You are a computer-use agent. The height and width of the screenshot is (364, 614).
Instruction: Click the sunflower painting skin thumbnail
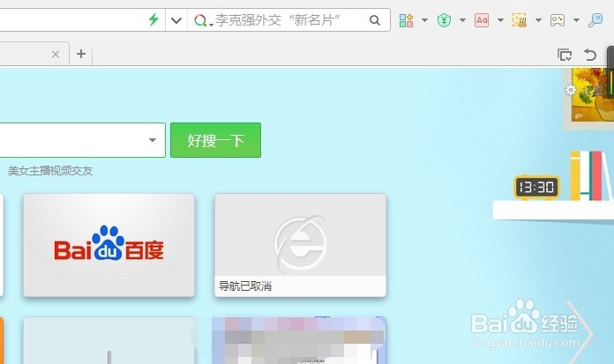coord(588,97)
